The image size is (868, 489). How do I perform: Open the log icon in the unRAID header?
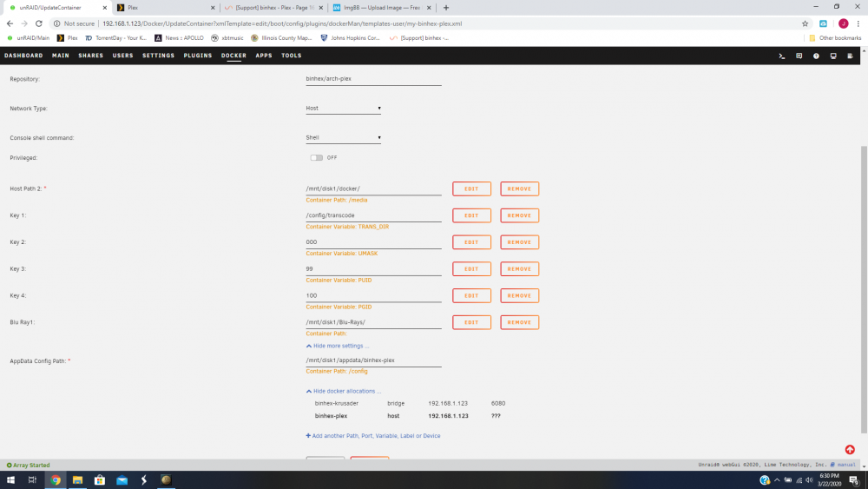[x=851, y=56]
